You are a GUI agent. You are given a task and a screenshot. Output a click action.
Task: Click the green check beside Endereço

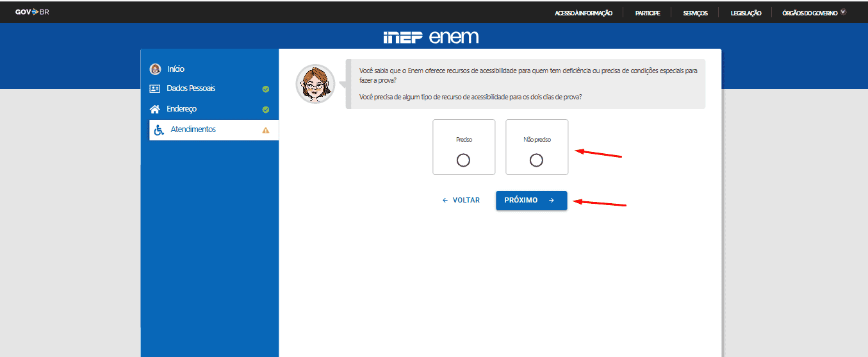coord(266,110)
